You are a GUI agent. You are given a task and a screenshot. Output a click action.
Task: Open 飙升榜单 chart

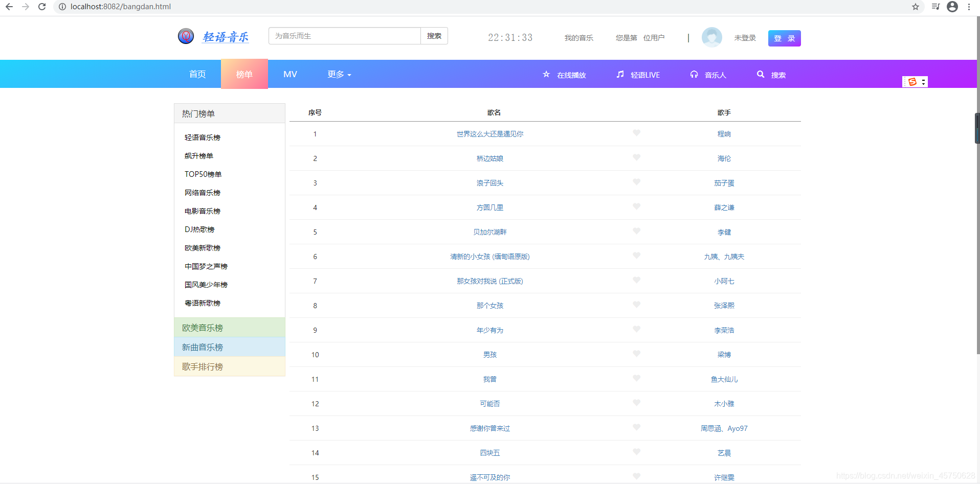click(x=199, y=156)
